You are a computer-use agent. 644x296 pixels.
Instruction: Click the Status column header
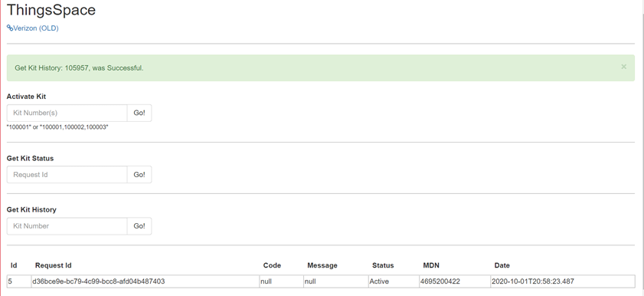(x=383, y=265)
